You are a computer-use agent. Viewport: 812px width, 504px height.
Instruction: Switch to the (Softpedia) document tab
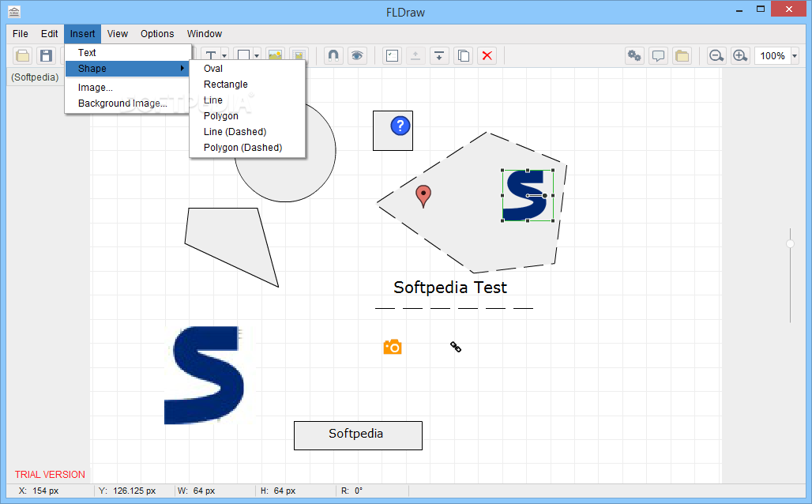point(36,77)
